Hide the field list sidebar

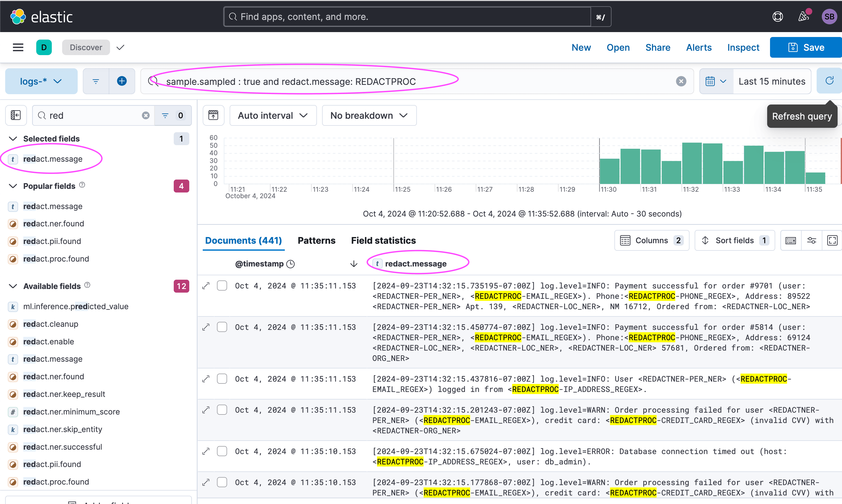pos(16,115)
